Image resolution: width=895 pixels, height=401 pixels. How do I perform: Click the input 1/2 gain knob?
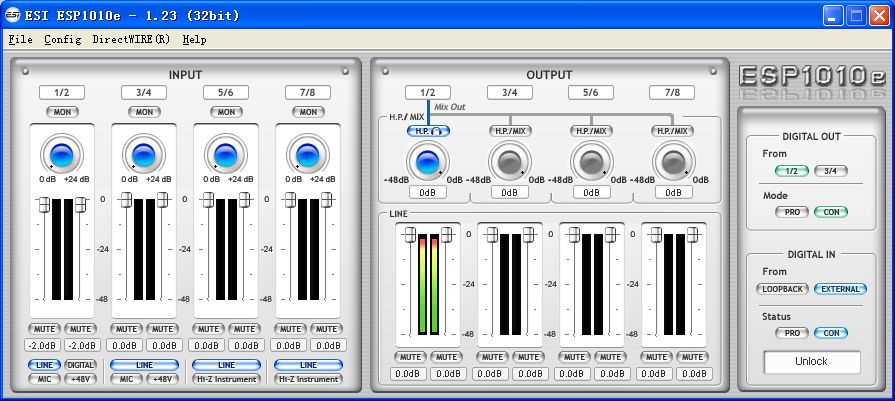pos(62,155)
